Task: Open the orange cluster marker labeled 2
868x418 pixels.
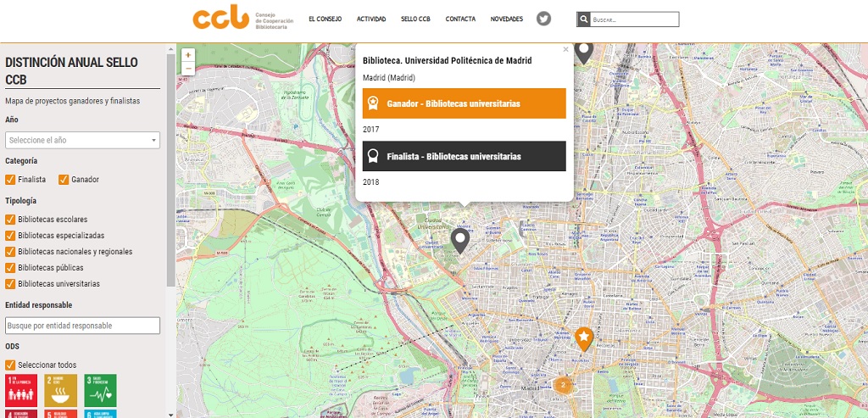Action: tap(563, 385)
